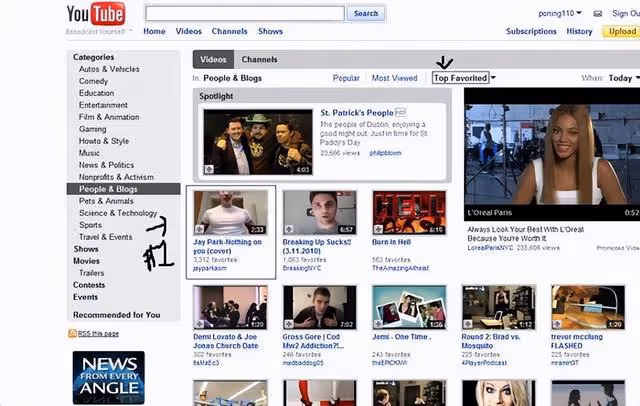Open the inbox envelope icon
The width and height of the screenshot is (640, 406).
(x=598, y=13)
